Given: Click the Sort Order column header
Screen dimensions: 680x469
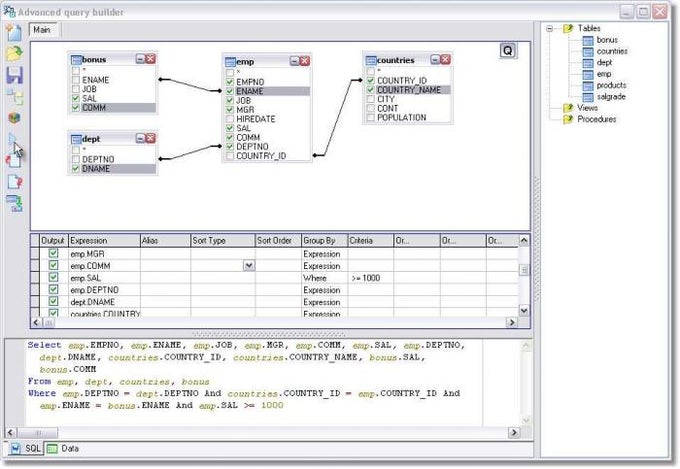Looking at the screenshot, I should [278, 240].
